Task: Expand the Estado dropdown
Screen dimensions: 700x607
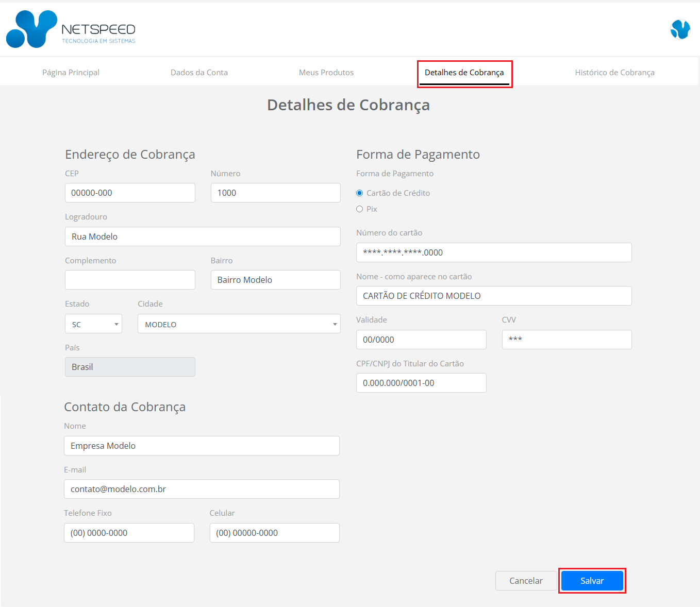Action: [93, 324]
